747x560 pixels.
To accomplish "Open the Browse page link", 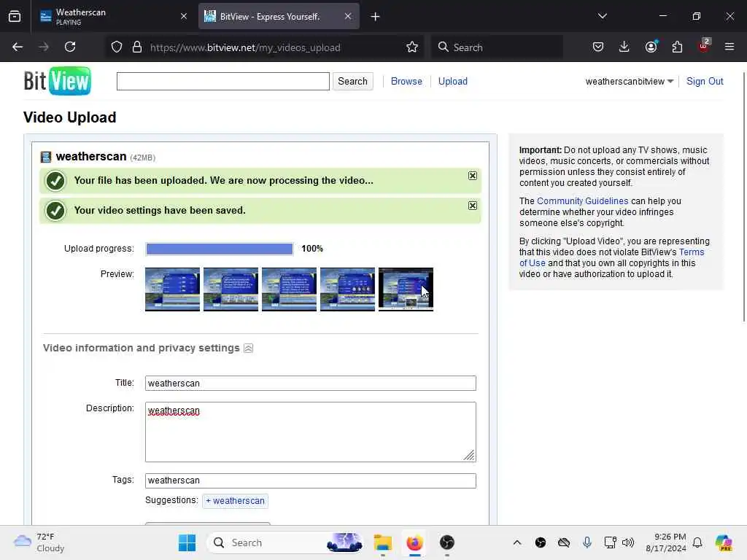I will [x=406, y=82].
